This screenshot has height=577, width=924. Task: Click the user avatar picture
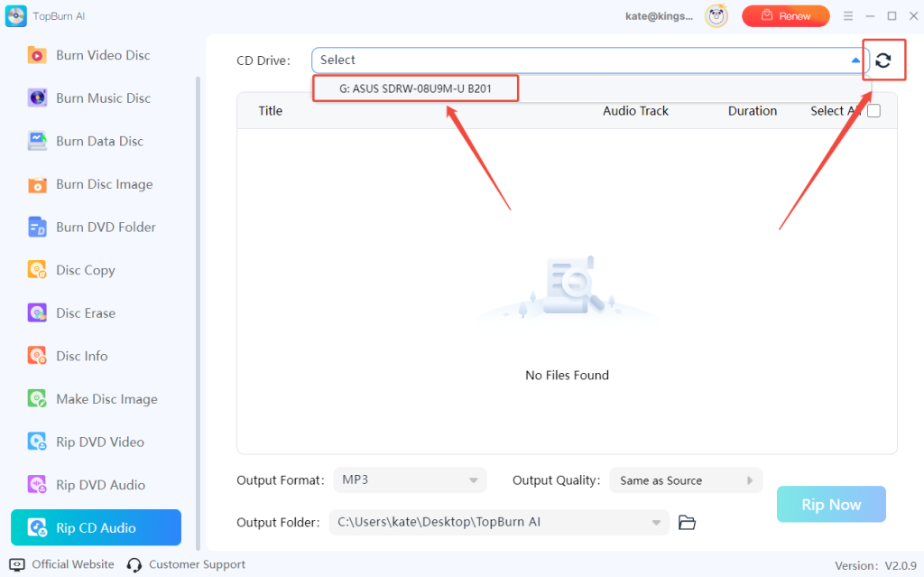tap(716, 15)
